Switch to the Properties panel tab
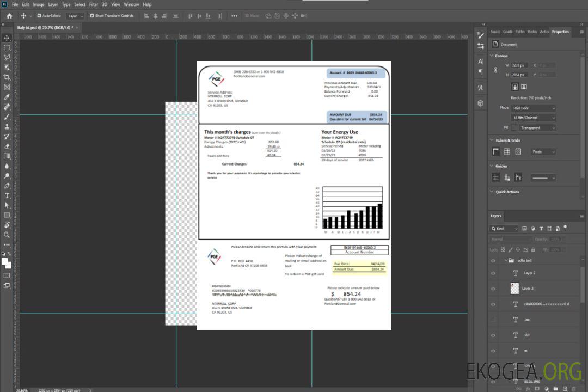This screenshot has height=392, width=588. [560, 32]
